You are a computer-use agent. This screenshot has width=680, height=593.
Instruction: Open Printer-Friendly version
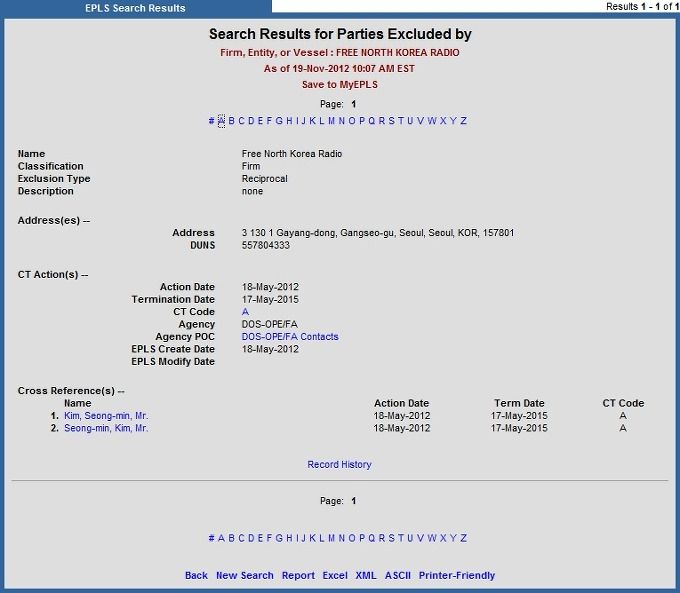[457, 576]
